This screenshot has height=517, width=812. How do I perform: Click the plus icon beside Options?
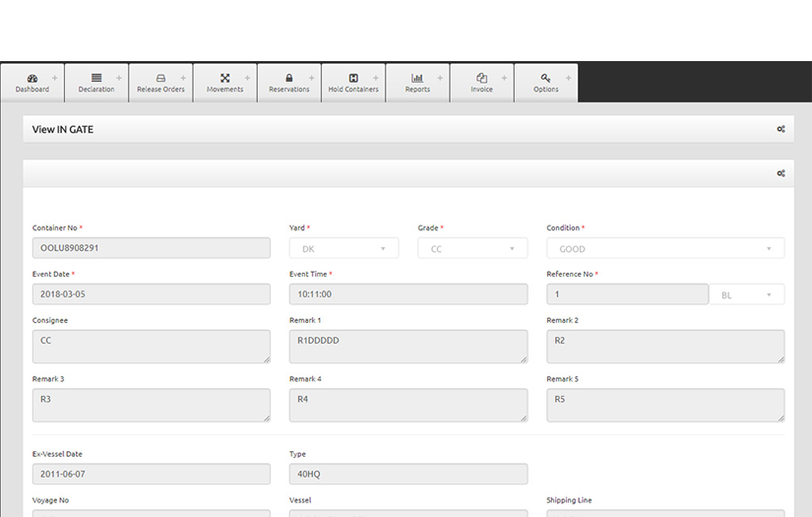[569, 78]
